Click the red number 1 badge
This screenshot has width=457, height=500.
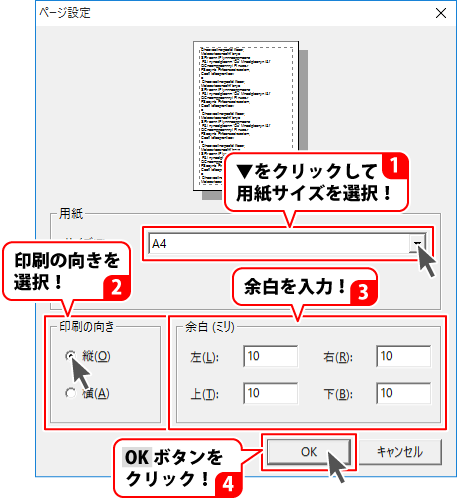tap(395, 166)
